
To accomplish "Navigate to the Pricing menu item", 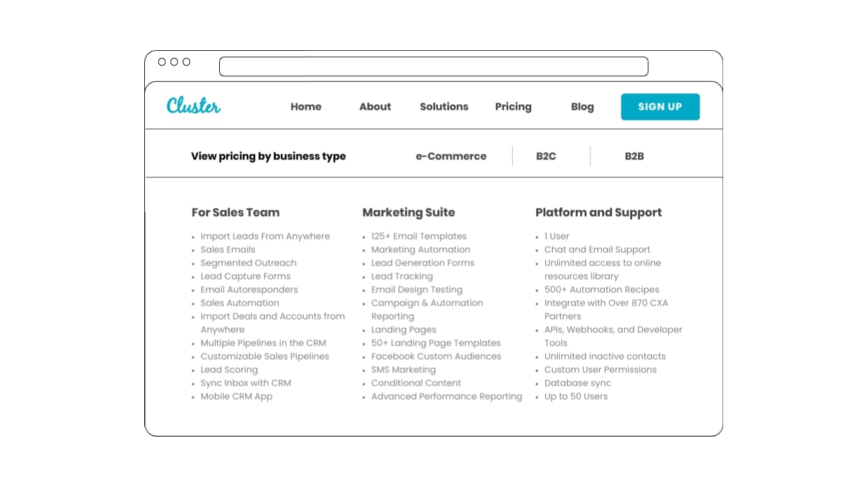I will tap(513, 107).
